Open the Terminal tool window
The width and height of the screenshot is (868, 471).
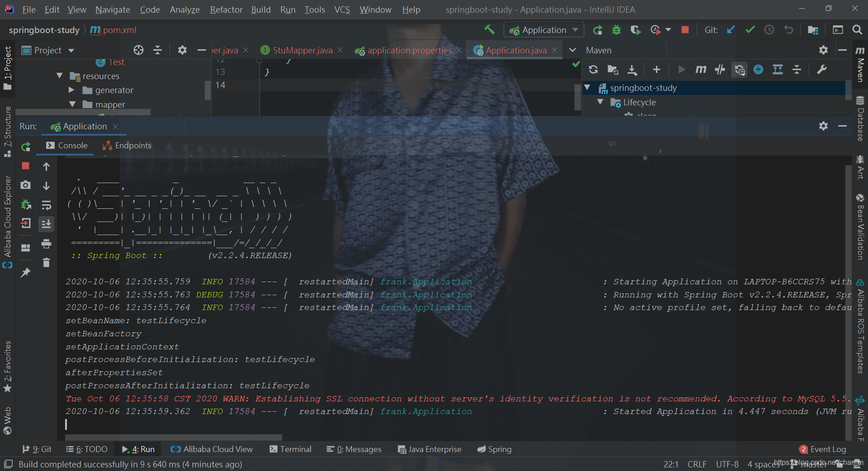290,449
